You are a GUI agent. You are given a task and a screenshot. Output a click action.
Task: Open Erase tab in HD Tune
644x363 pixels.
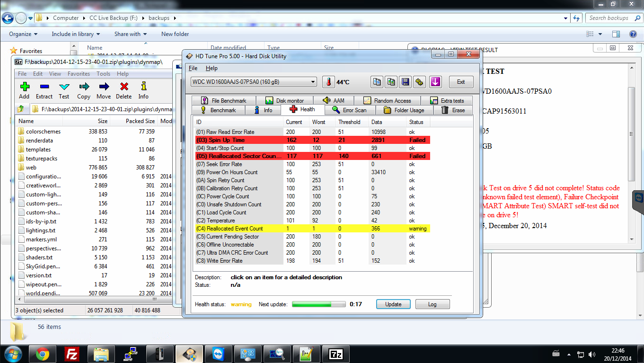453,110
